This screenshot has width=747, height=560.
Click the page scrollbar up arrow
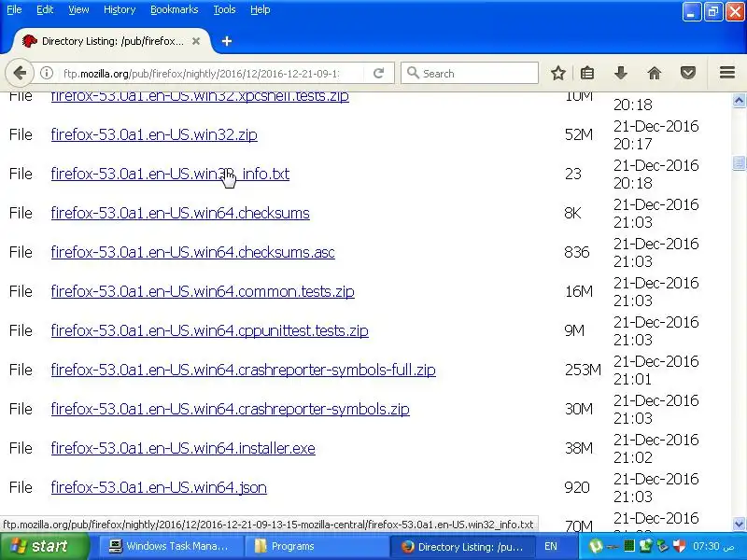click(x=739, y=101)
